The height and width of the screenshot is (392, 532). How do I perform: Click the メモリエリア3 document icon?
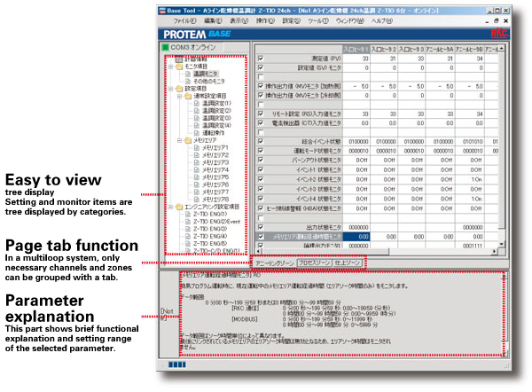(197, 162)
